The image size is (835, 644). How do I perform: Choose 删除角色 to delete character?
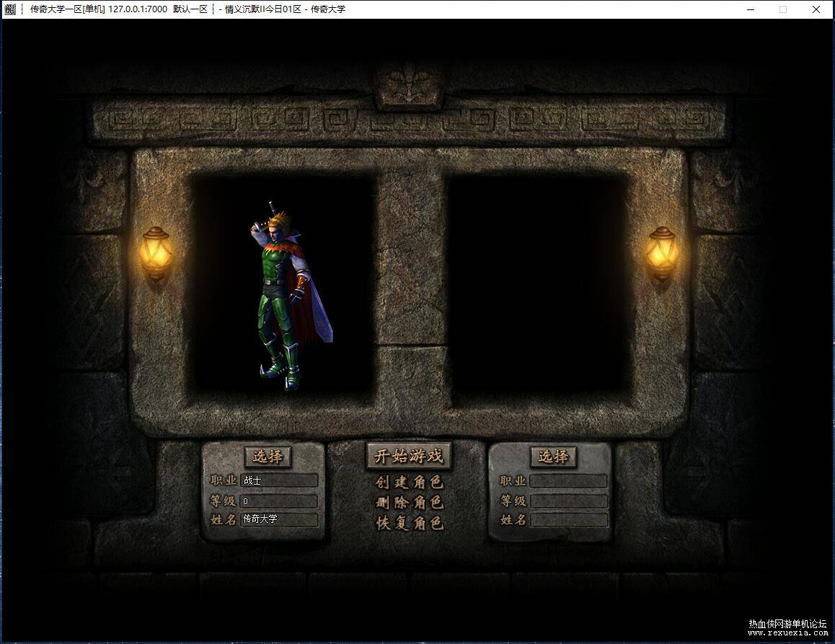coord(409,503)
